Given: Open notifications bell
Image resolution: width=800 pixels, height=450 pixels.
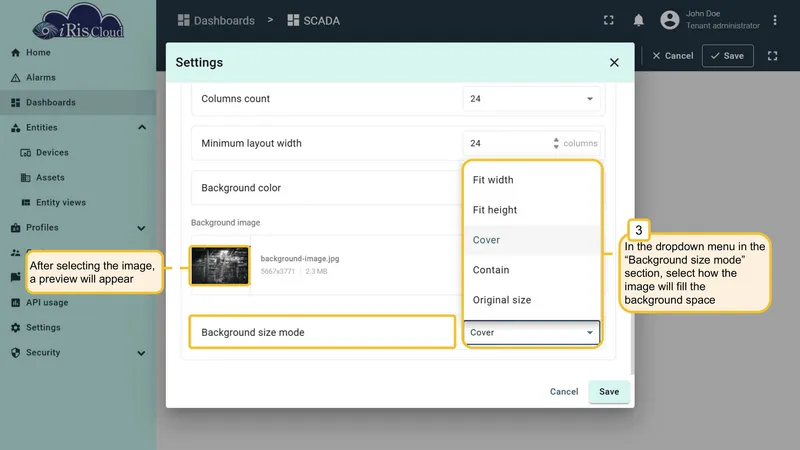Looking at the screenshot, I should click(638, 20).
